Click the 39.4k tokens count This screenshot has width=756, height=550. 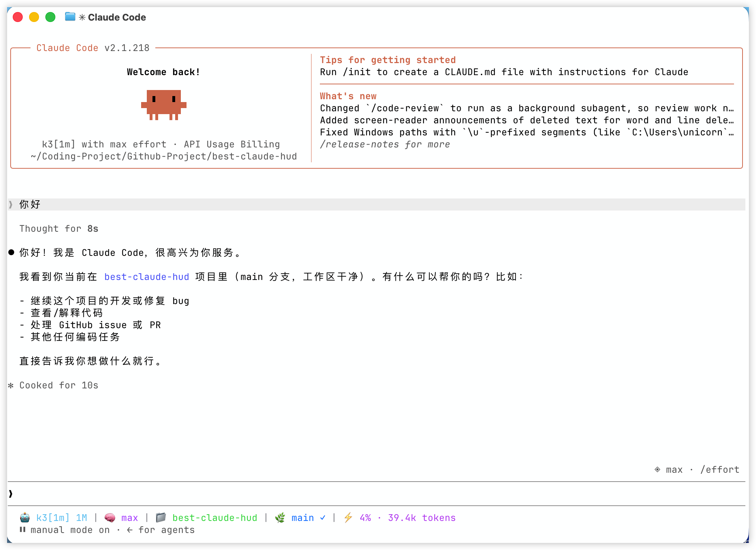[422, 518]
